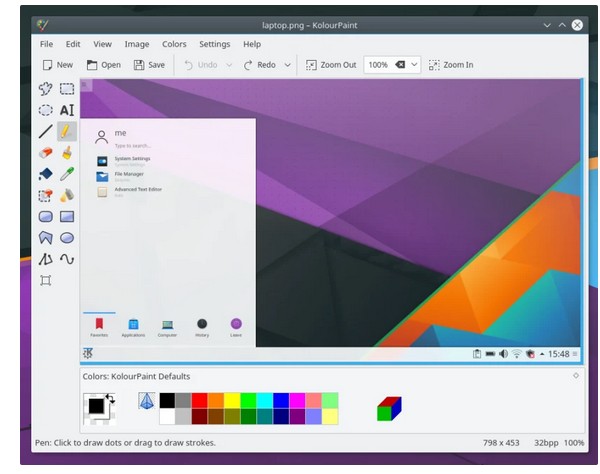Click the KolourPaint title bar app icon
Viewport: 600px width, 474px height.
42,25
